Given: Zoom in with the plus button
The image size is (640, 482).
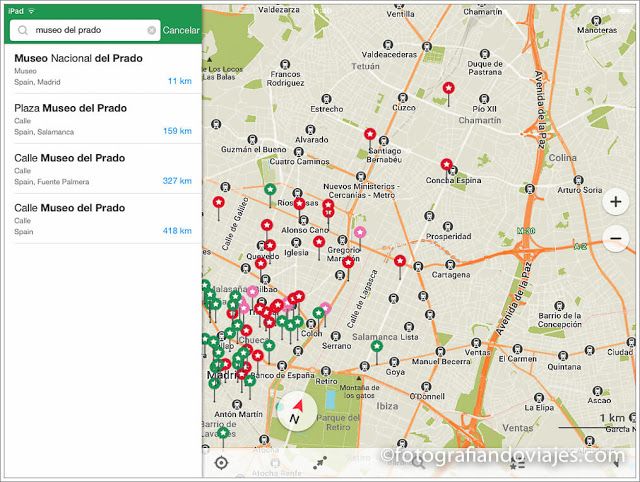Looking at the screenshot, I should pos(616,202).
